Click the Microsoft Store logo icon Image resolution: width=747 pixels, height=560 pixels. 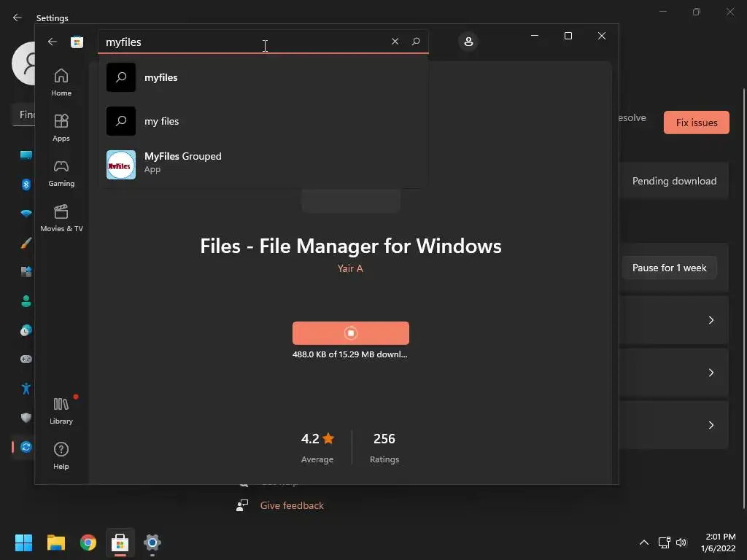(77, 42)
